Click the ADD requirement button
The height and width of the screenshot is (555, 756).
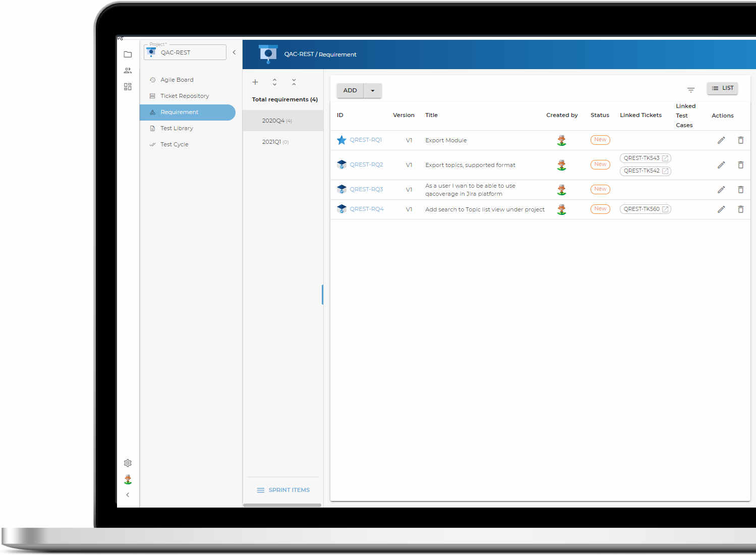click(x=350, y=90)
